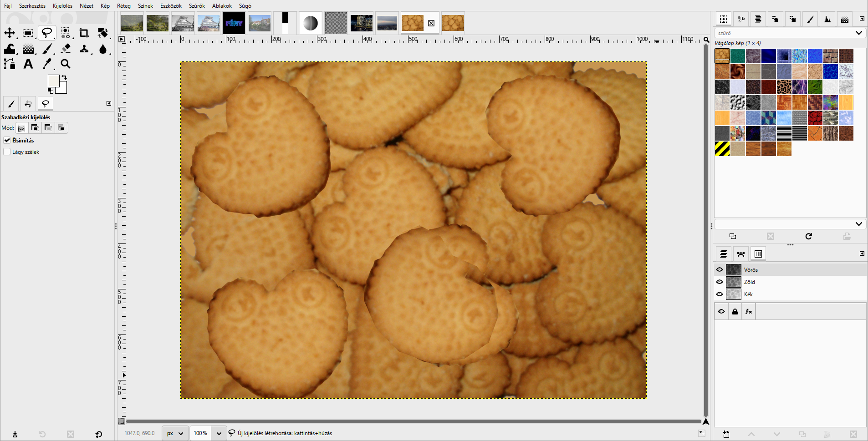This screenshot has height=441, width=868.
Task: Open the 100% zoom dropdown
Action: click(219, 433)
